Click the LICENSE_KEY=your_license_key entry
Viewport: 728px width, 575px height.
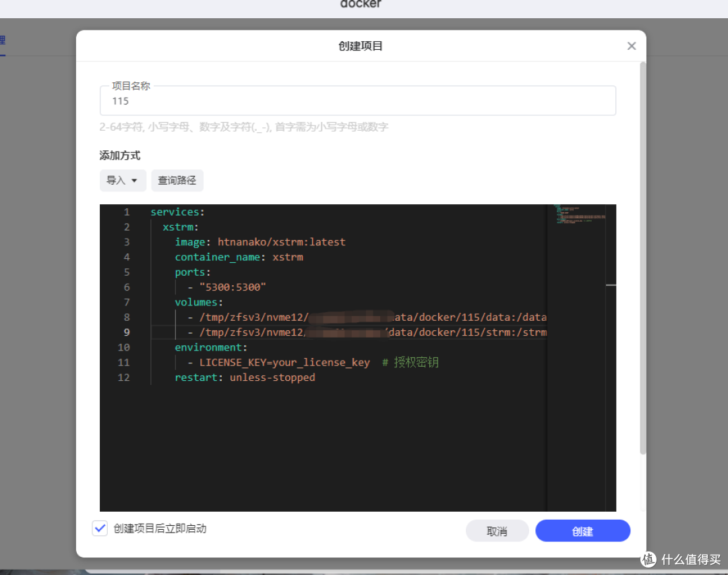(284, 362)
